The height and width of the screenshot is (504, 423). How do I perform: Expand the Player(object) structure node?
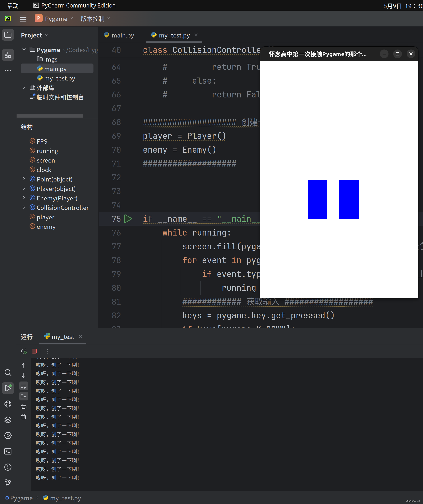pos(23,188)
